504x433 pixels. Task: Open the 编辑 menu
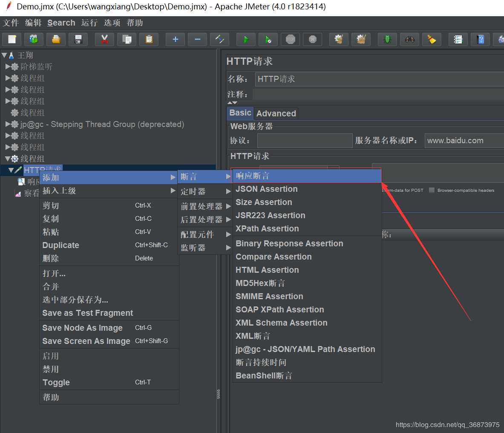(33, 23)
